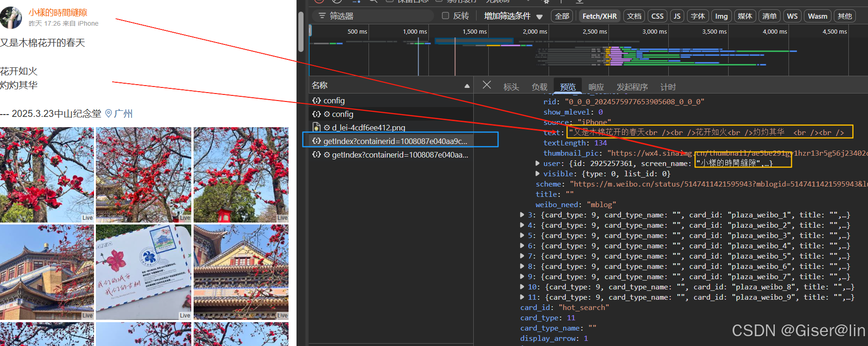Toggle the JS filter chip
Screen dimensions: 868x346
click(677, 16)
